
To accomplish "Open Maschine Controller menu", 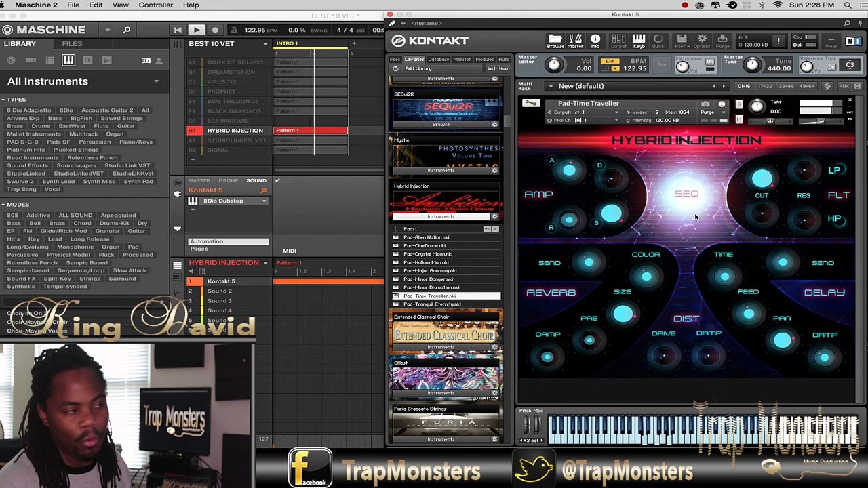I will pyautogui.click(x=155, y=5).
